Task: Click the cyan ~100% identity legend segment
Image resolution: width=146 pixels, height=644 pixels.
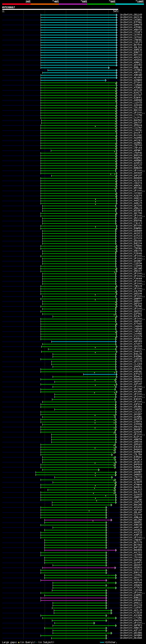Action: tap(130, 4)
